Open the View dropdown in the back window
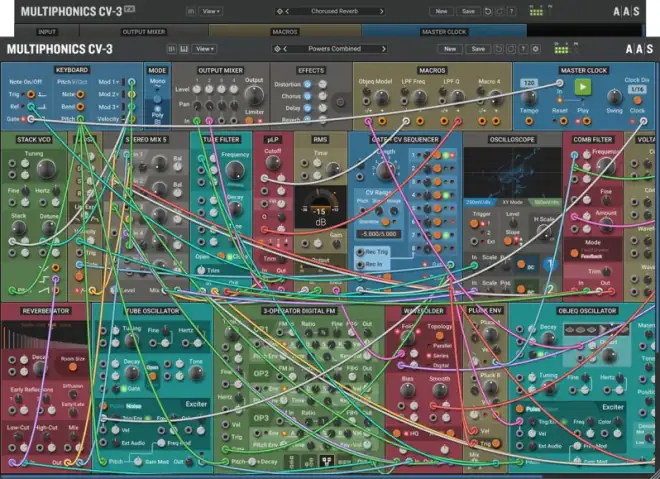660x479 pixels. [x=211, y=11]
